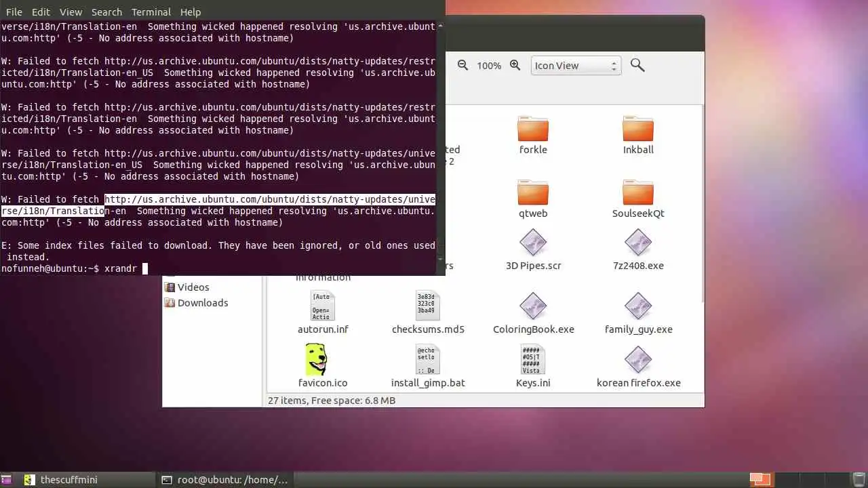
Task: Select the Inkball folder
Action: point(638,136)
